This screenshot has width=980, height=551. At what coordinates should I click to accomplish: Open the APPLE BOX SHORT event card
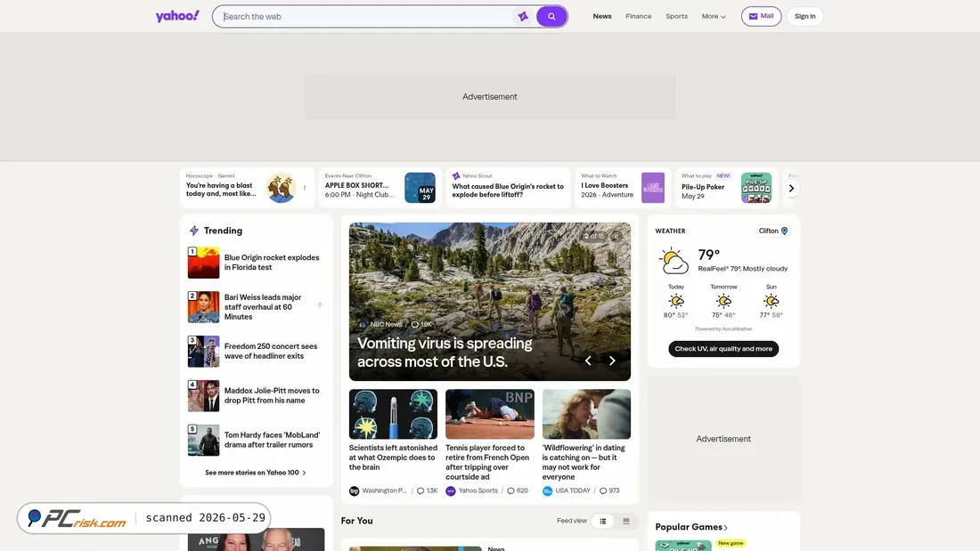380,188
